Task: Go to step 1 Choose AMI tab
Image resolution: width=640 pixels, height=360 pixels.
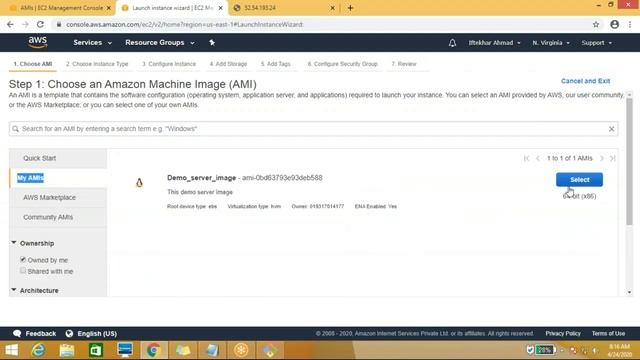Action: (x=33, y=64)
